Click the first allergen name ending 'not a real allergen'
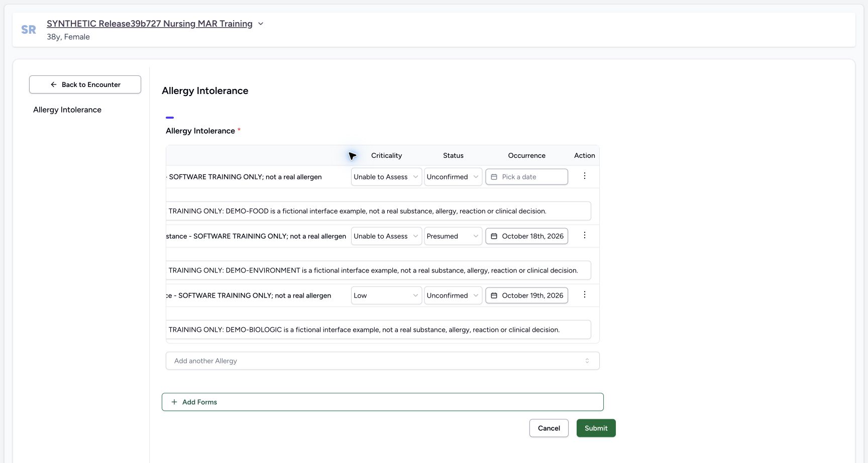 point(244,177)
